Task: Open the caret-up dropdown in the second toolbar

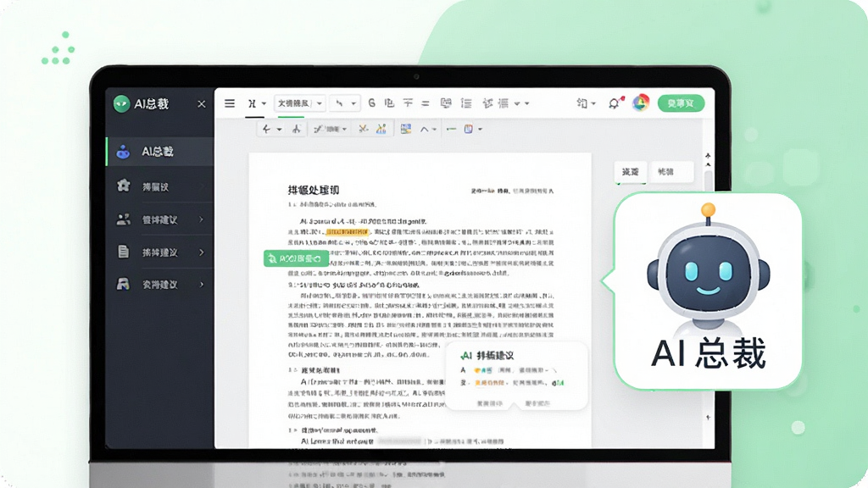Action: [x=428, y=130]
